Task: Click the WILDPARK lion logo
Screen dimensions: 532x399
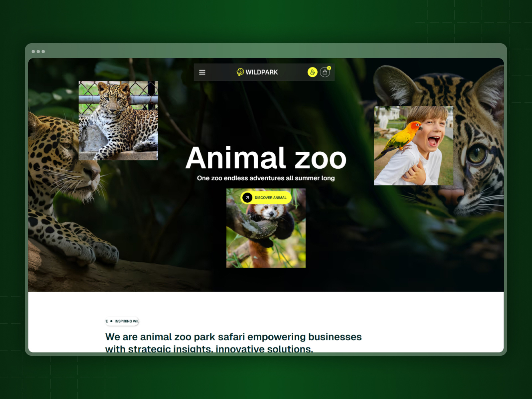Action: [240, 72]
